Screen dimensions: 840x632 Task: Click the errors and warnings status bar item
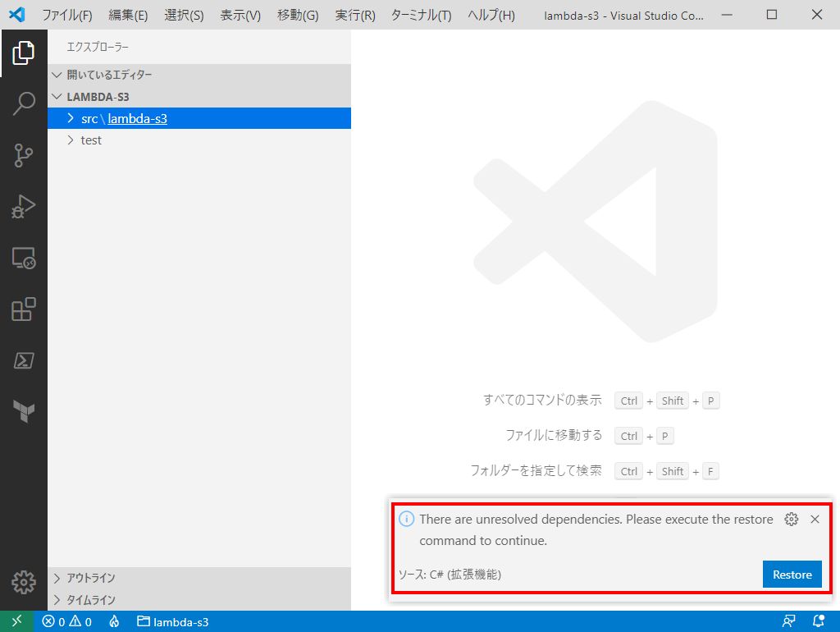tap(66, 621)
